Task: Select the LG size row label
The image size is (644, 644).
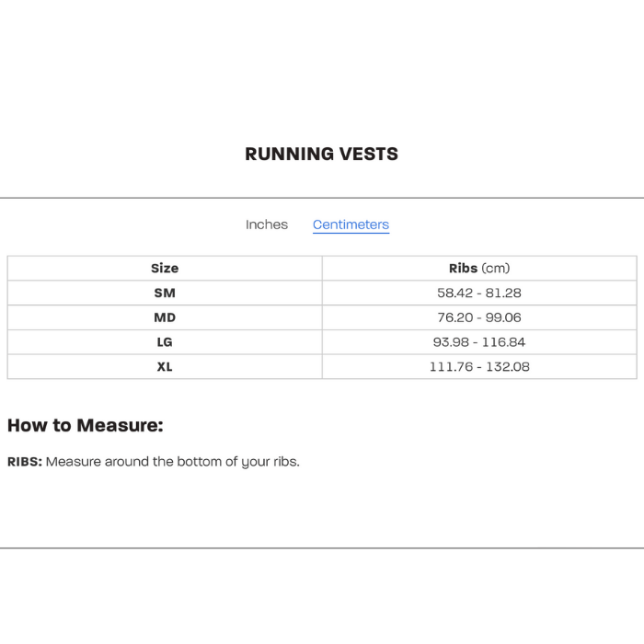Action: [x=165, y=342]
